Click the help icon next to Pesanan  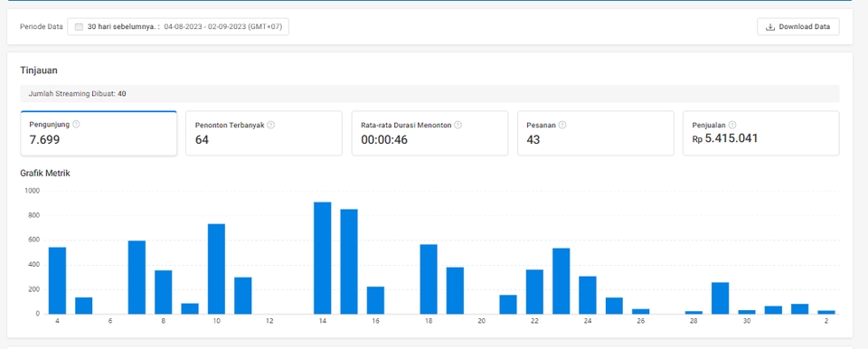562,125
